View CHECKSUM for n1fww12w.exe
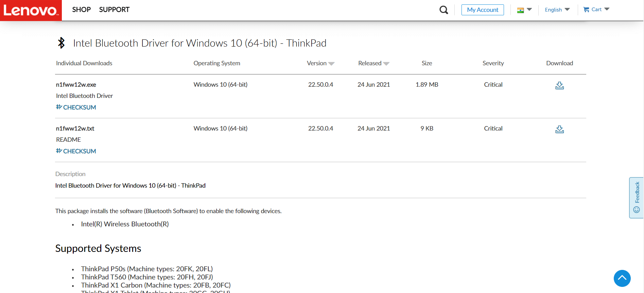Screen dimensions: 644x293 (x=76, y=107)
